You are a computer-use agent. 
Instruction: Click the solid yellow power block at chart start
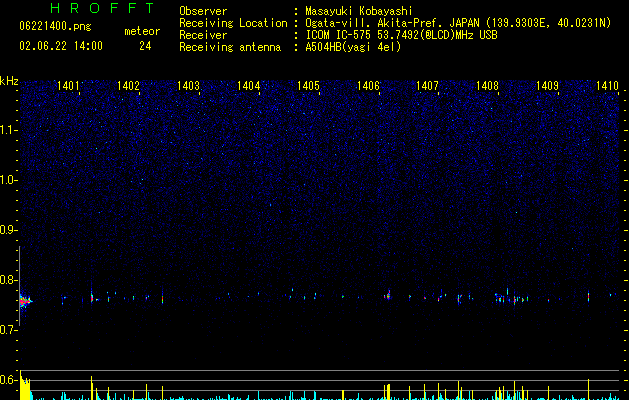click(x=25, y=388)
